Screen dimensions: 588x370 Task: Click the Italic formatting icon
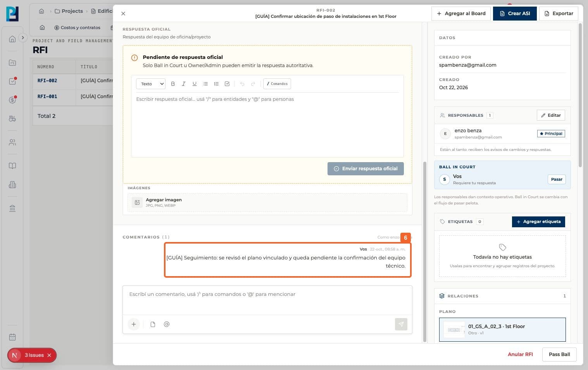pyautogui.click(x=184, y=84)
